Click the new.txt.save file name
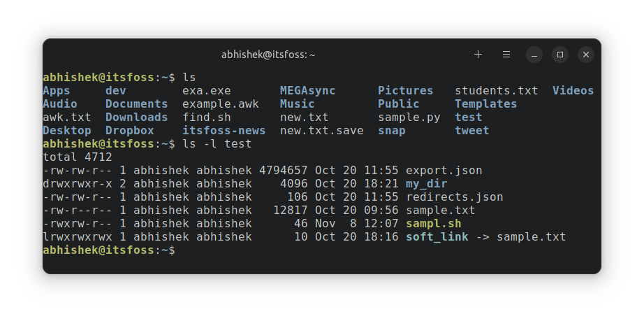 point(321,131)
